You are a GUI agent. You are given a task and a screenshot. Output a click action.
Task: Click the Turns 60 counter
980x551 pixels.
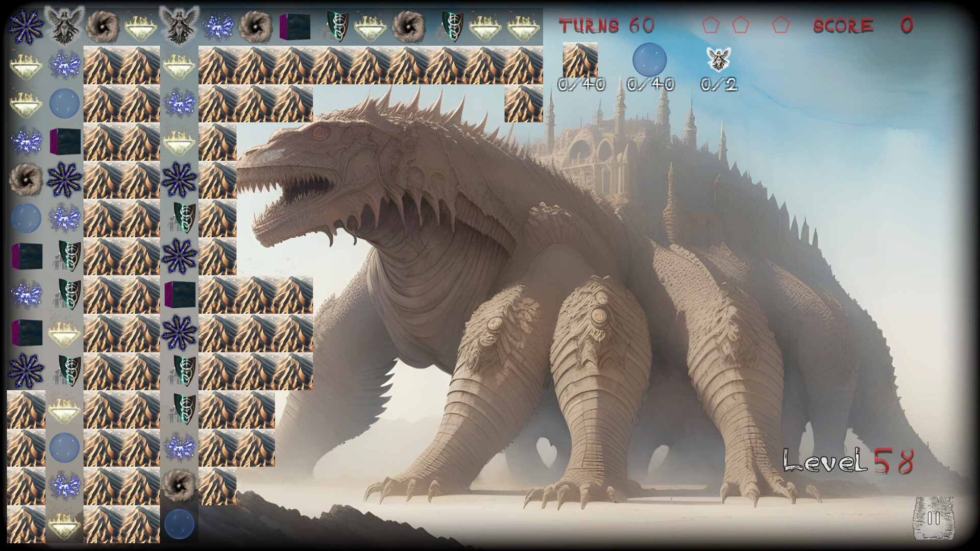pyautogui.click(x=607, y=23)
